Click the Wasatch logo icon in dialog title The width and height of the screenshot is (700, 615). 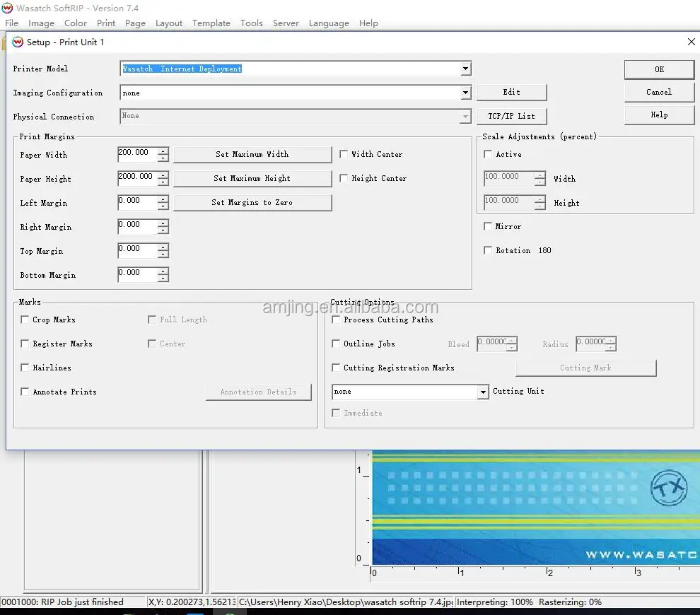[18, 42]
